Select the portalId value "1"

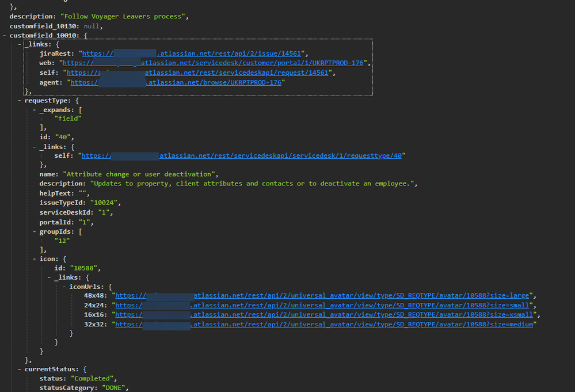pos(85,222)
